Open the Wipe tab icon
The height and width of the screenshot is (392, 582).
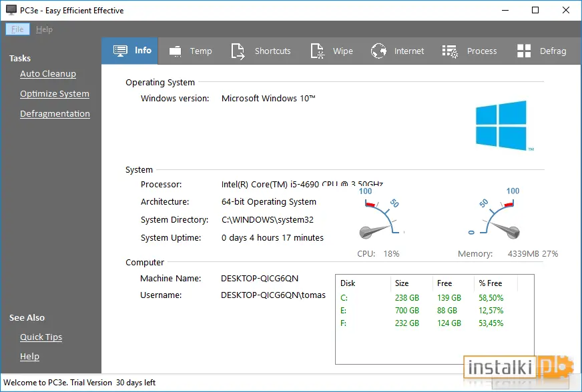(318, 51)
